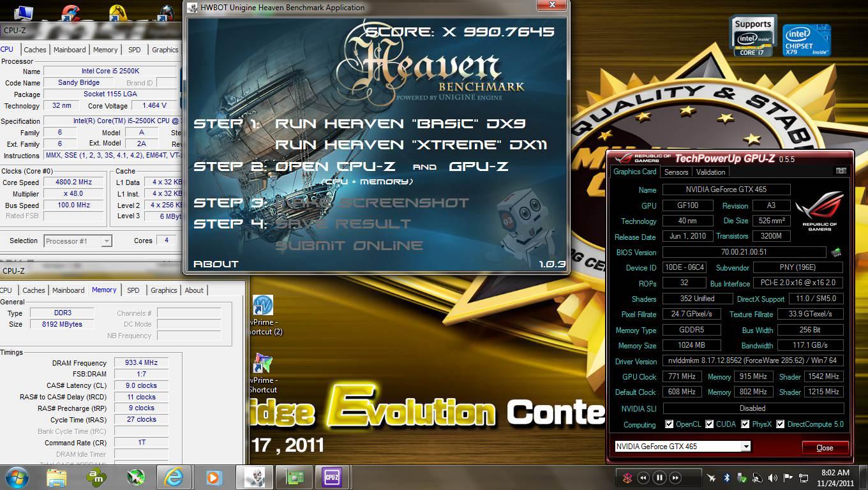This screenshot has height=490, width=868.
Task: Click the Republic of Gamers logo in GPU-Z
Action: coord(819,211)
